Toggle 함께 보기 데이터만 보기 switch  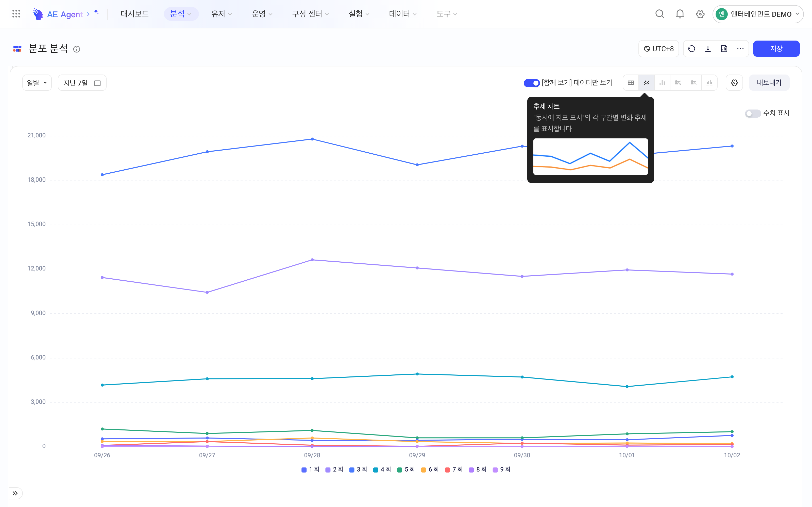pos(532,83)
